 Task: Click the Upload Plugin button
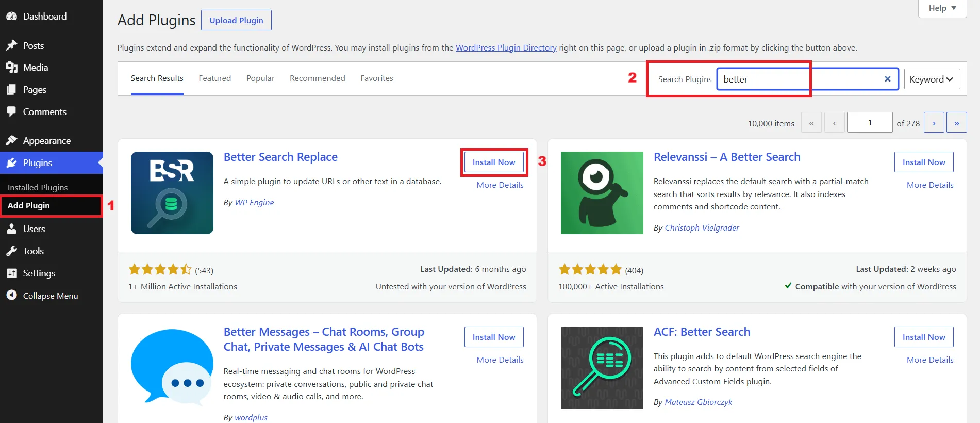[236, 20]
